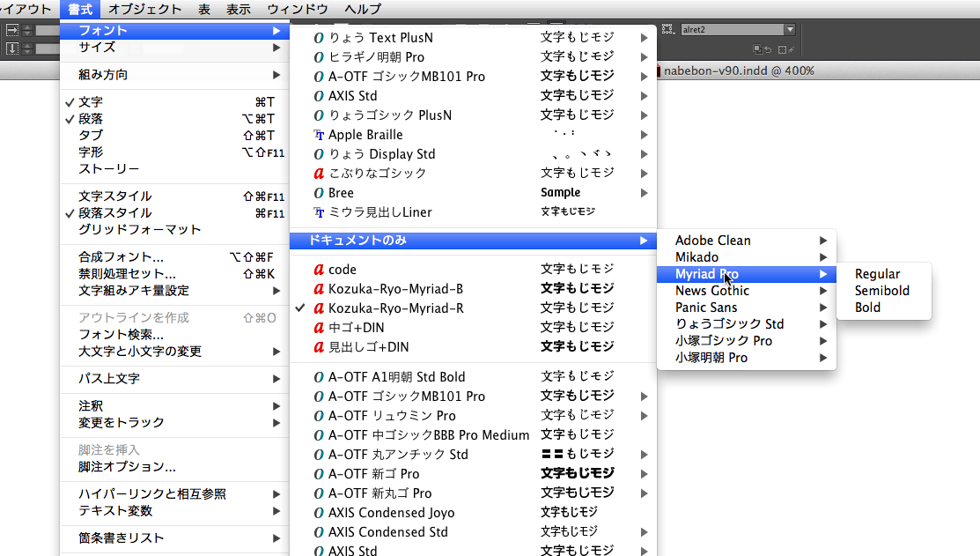Toggle the タブ panel item

[175, 136]
